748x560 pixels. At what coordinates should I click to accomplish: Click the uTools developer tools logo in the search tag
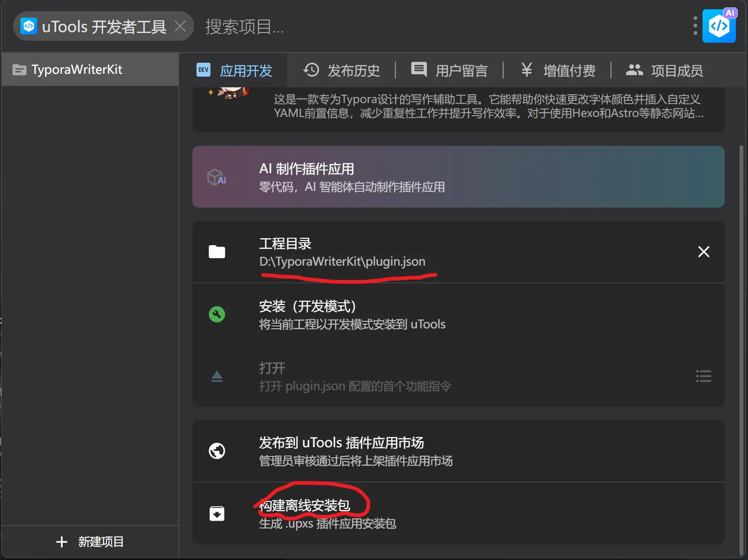pyautogui.click(x=29, y=26)
